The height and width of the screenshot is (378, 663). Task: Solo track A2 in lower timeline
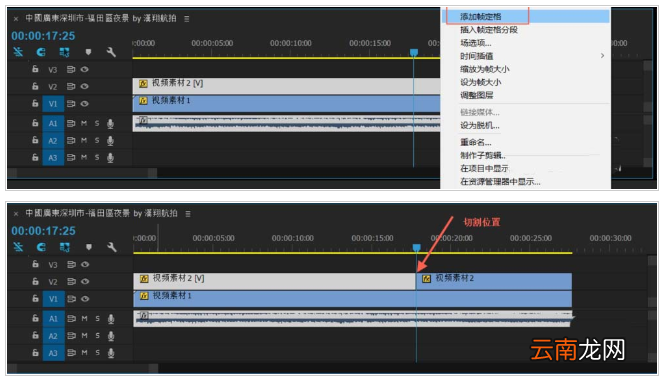[97, 336]
